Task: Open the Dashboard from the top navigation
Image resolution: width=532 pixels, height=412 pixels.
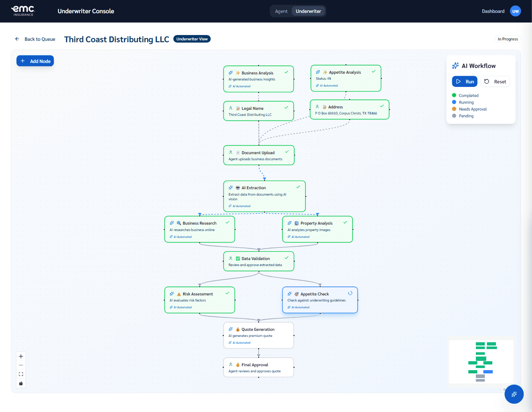Action: (493, 11)
